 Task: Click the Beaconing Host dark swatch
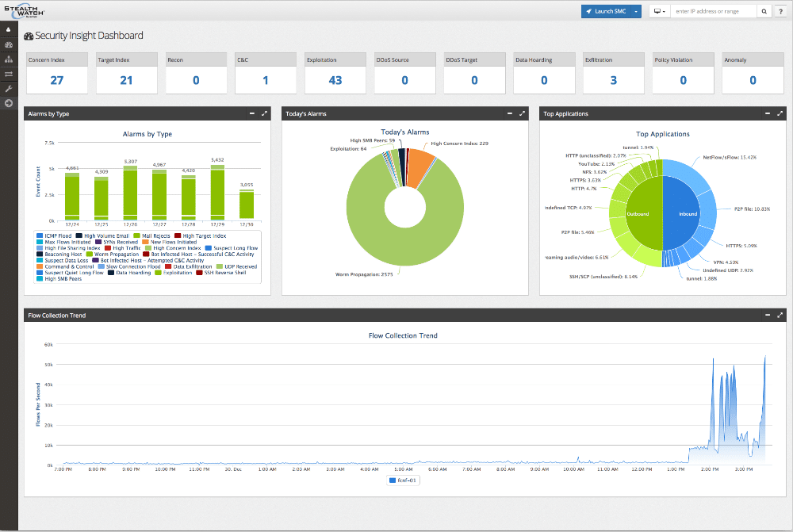click(x=40, y=255)
